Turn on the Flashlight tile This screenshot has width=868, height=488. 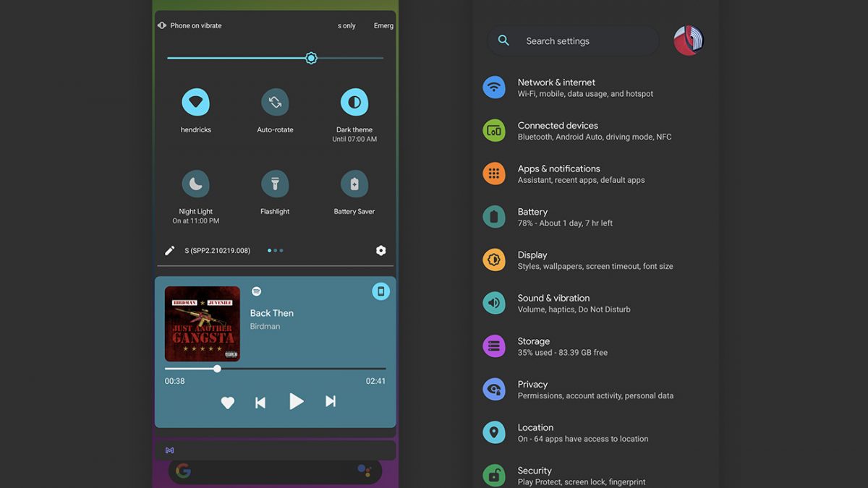(x=275, y=184)
